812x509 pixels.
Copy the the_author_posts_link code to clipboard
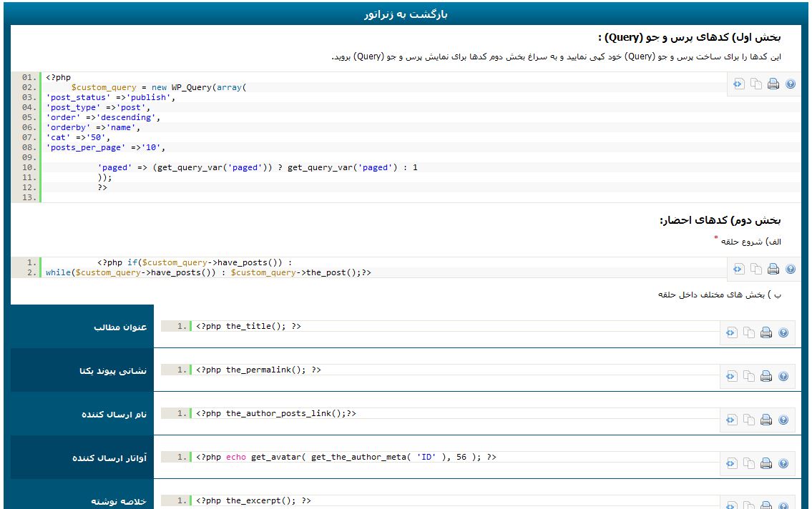[749, 420]
